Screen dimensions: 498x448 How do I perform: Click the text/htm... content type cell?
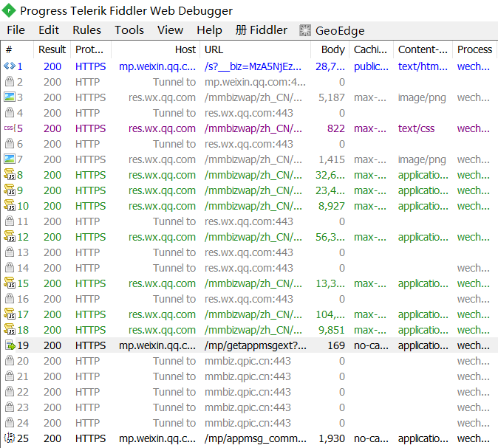pos(423,66)
